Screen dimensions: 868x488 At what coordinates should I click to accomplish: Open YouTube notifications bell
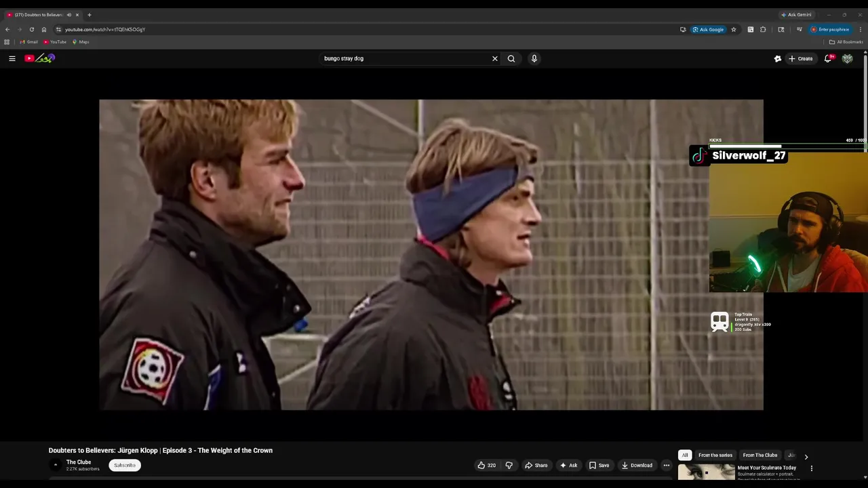(x=828, y=58)
